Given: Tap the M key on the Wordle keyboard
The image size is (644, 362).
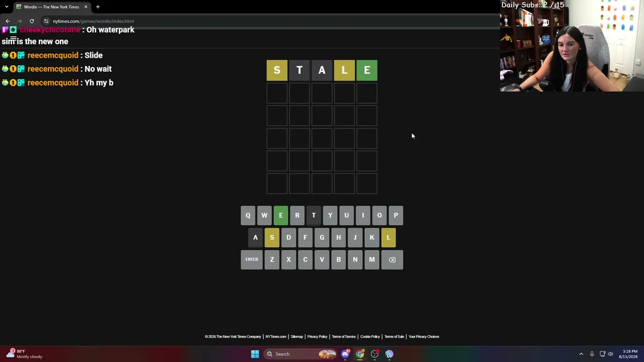Looking at the screenshot, I should tap(372, 259).
